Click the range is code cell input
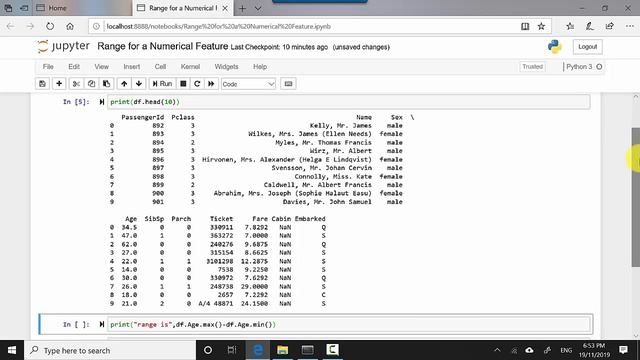Screen dimensions: 640x360 coord(349,324)
